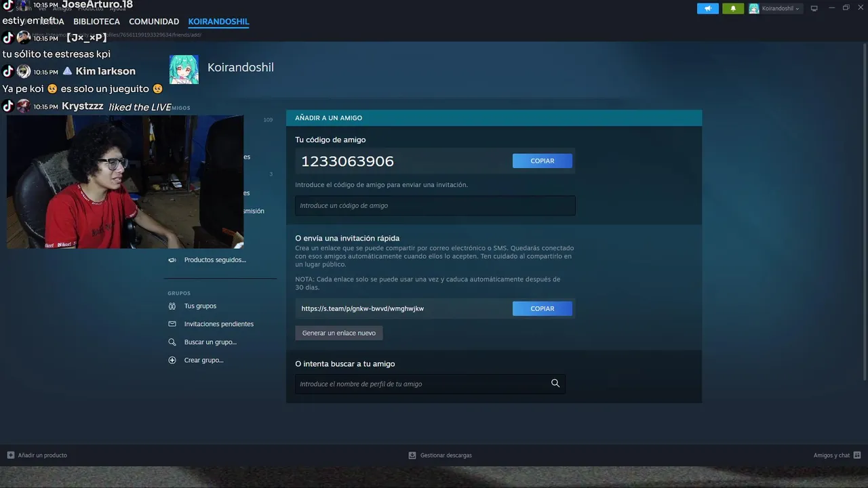Click the download icon beside Gestionar descargas
This screenshot has width=868, height=488.
click(412, 455)
